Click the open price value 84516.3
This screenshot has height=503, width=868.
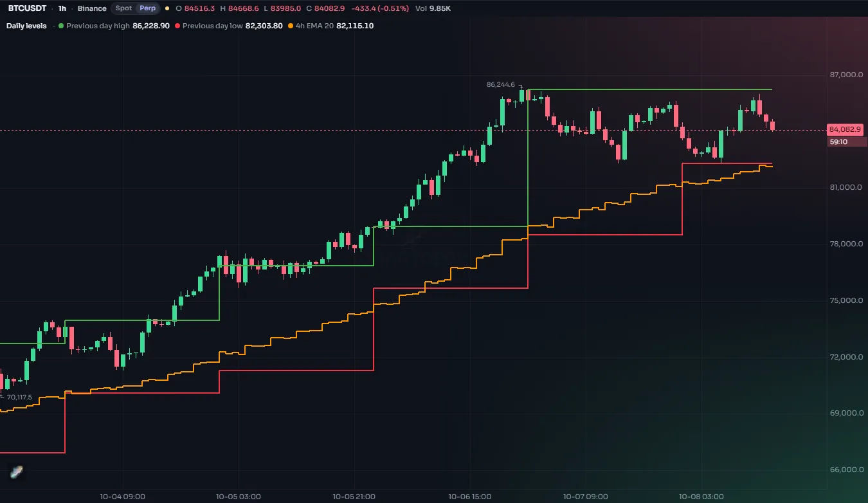(199, 8)
